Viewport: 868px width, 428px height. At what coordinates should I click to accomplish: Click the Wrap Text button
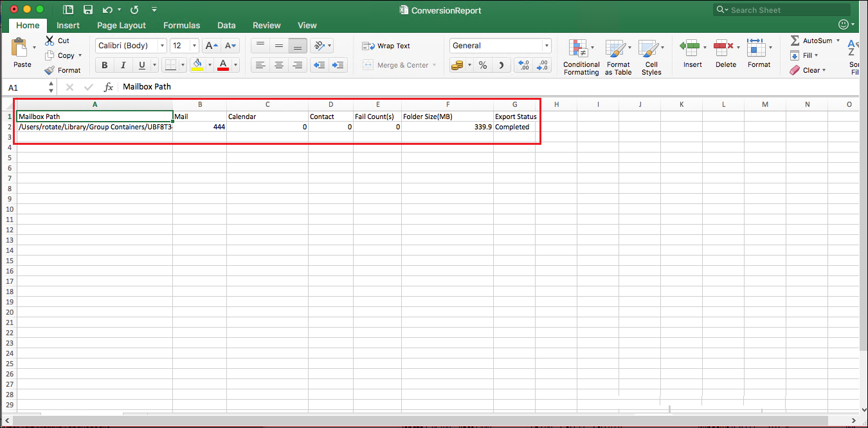tap(386, 46)
